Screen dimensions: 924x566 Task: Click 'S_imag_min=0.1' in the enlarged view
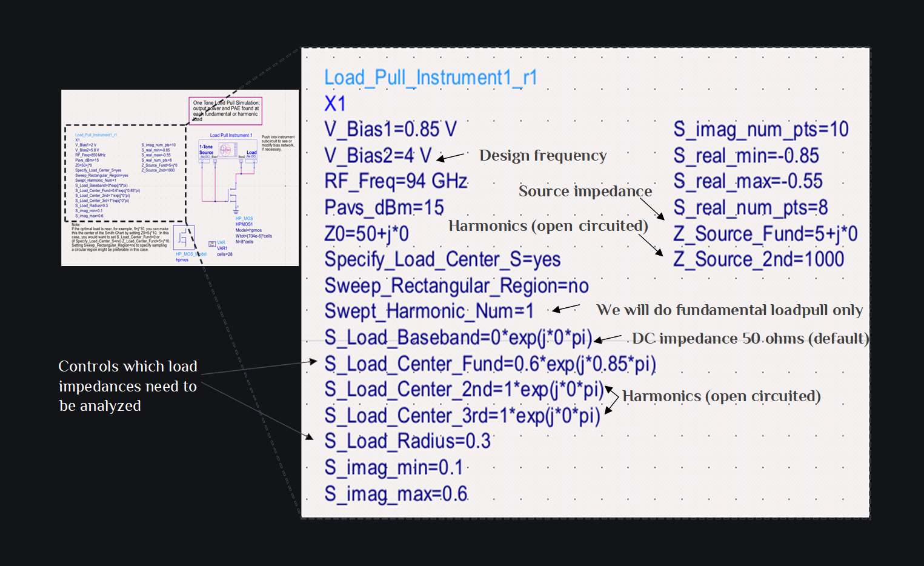(393, 468)
